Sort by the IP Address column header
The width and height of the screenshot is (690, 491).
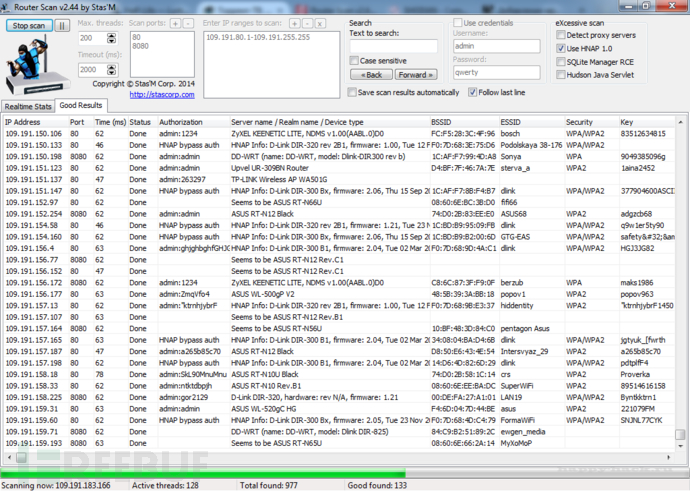[x=35, y=122]
